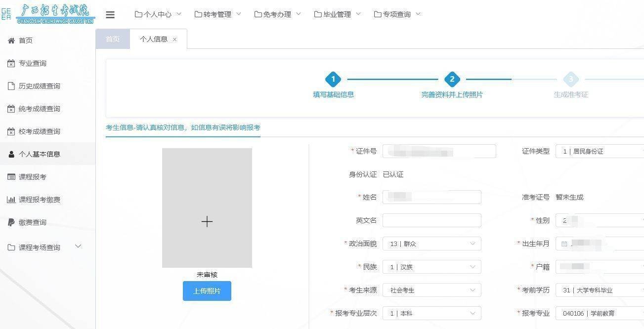
Task: Close the 个人信息 tab
Action: [174, 39]
